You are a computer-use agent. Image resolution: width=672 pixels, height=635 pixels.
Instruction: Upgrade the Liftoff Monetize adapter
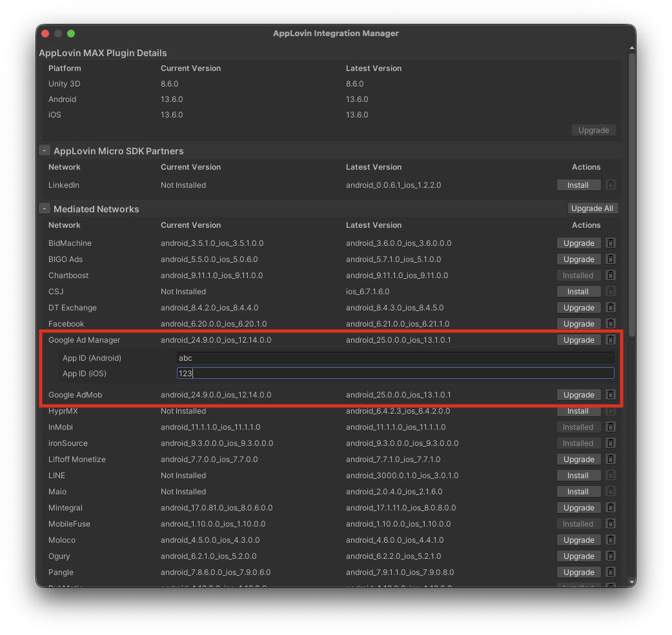578,459
